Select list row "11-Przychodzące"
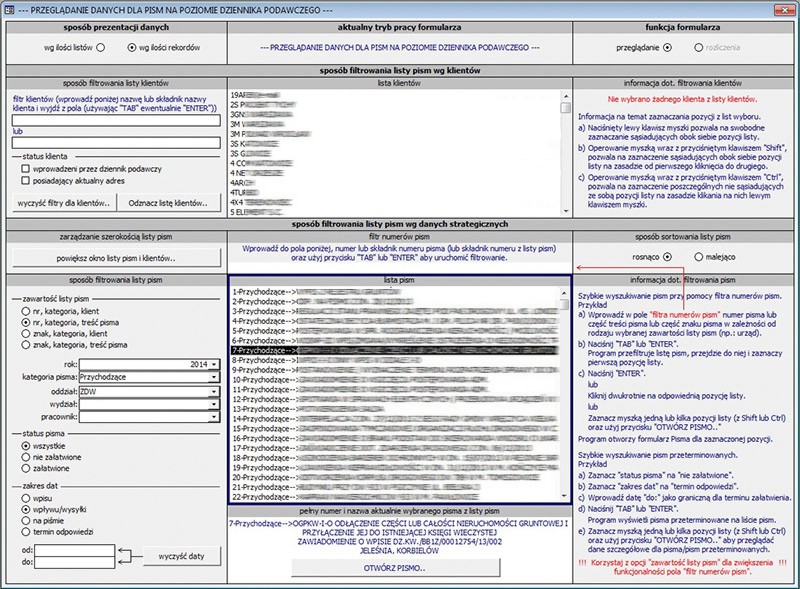This screenshot has width=800, height=589. (395, 389)
